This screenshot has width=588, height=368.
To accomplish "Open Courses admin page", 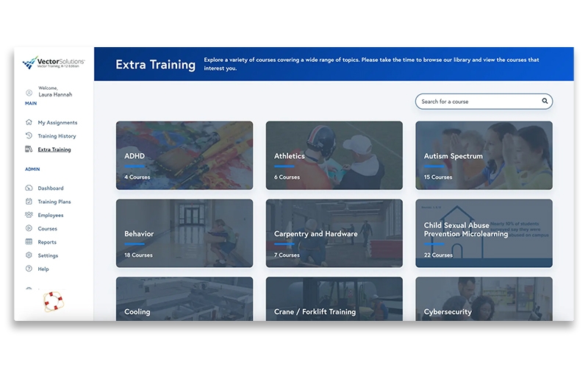I will pyautogui.click(x=47, y=229).
